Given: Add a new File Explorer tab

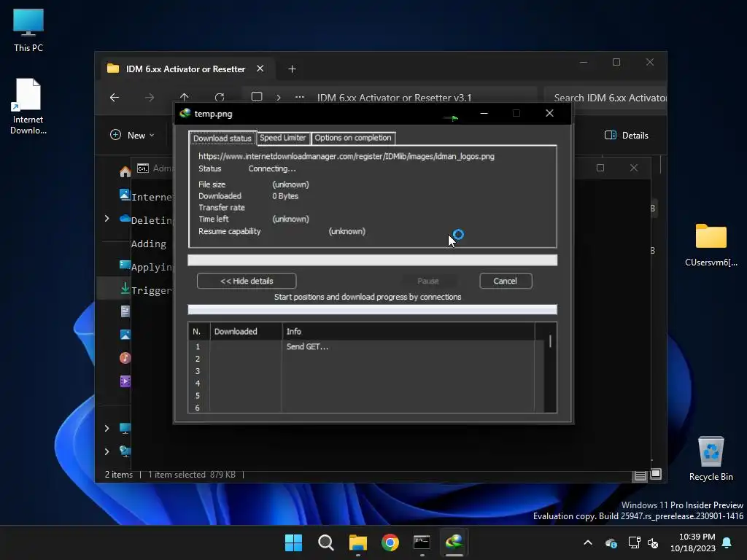Looking at the screenshot, I should (x=292, y=69).
